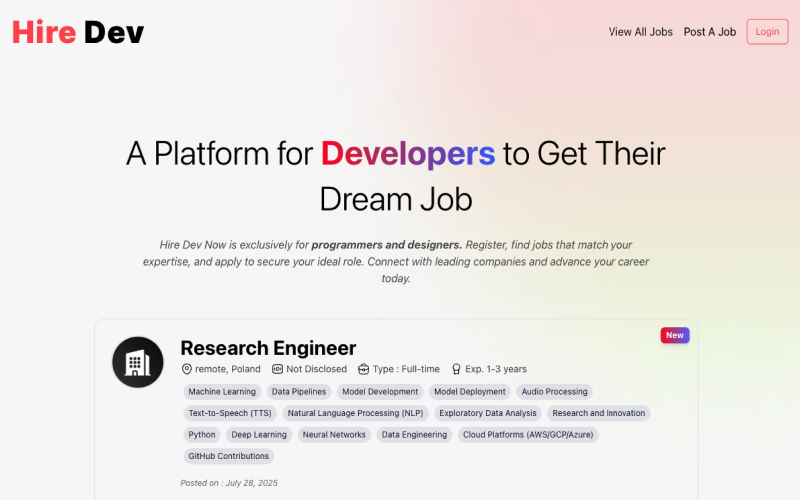Click the salary money icon
Viewport: 800px width, 500px height.
(277, 369)
